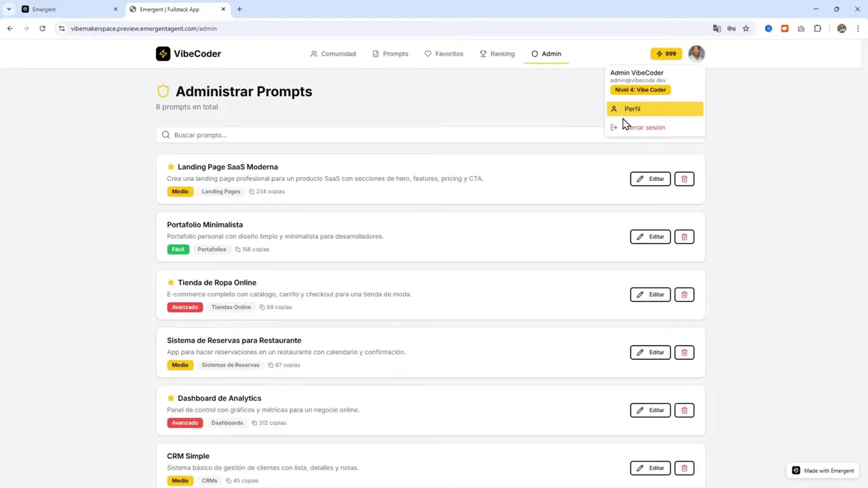Screen dimensions: 868x488
Task: Focus the Buscar prompts search field
Action: [431, 135]
